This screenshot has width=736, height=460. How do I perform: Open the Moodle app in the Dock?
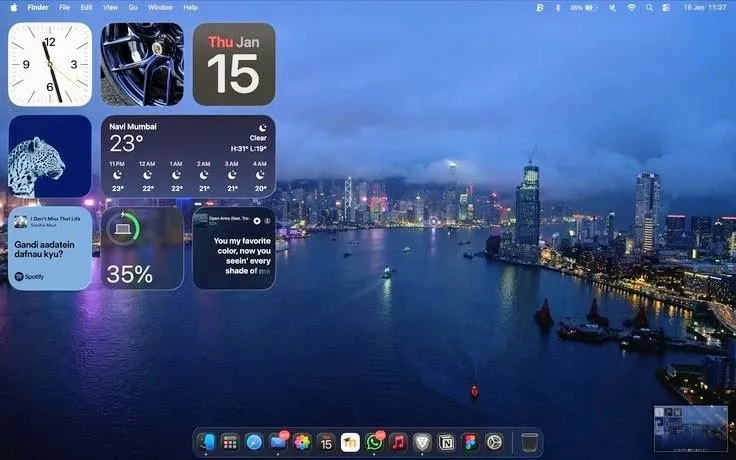[x=350, y=442]
